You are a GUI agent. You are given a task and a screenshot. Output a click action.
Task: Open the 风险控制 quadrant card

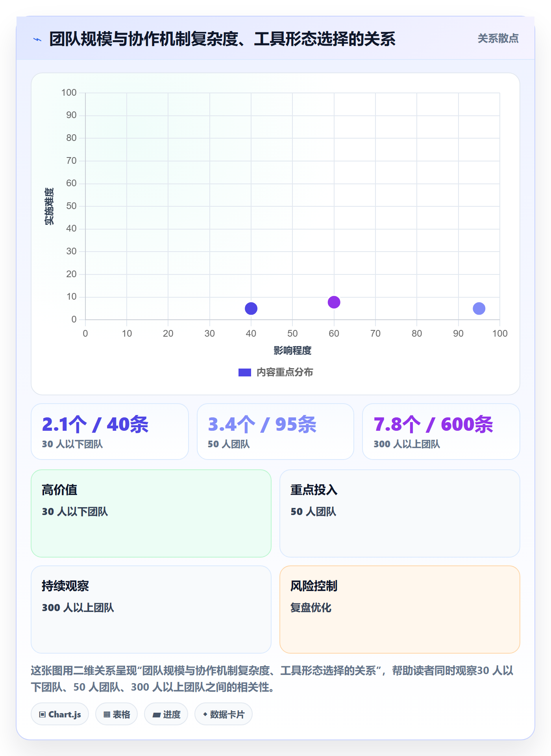(x=400, y=610)
